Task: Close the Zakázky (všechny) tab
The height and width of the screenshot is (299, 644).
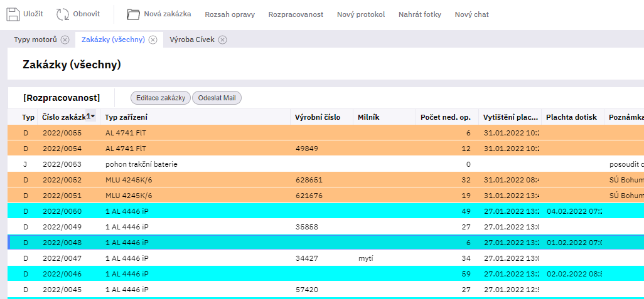Action: [x=153, y=40]
